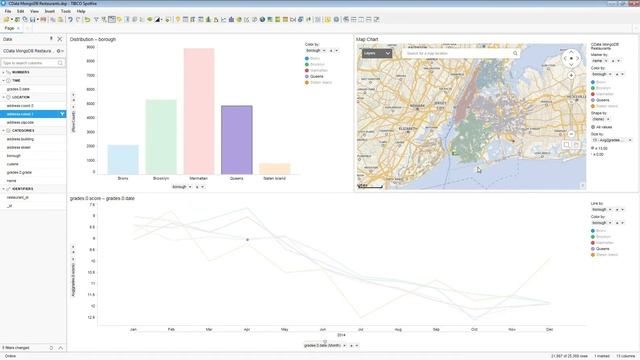Select the Page tab
Viewport: 640px width, 360px height.
9,28
